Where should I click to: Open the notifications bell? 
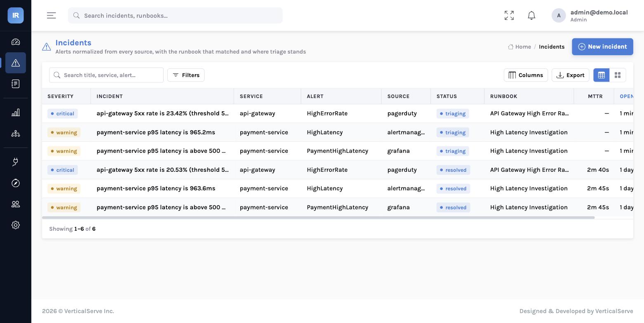[531, 15]
